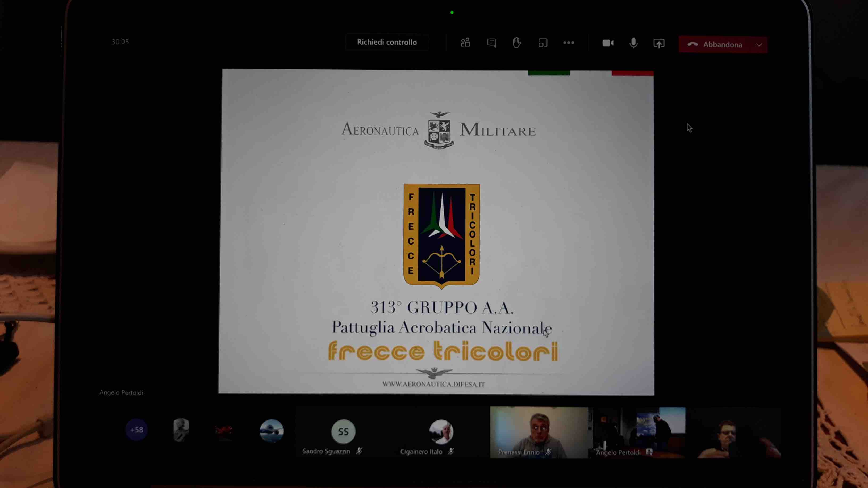Click the Angelo Pertoldi presenter label

click(x=121, y=393)
